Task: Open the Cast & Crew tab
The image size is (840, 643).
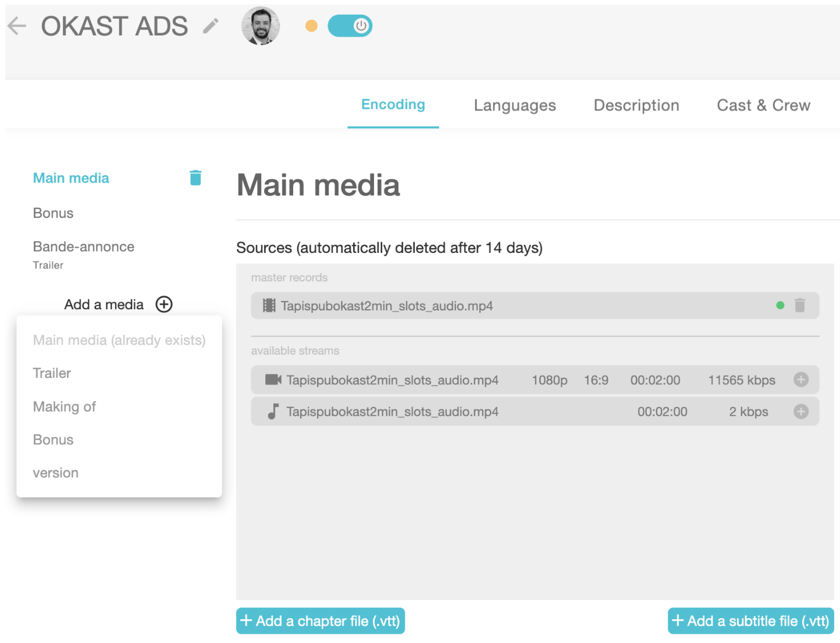Action: coord(763,105)
